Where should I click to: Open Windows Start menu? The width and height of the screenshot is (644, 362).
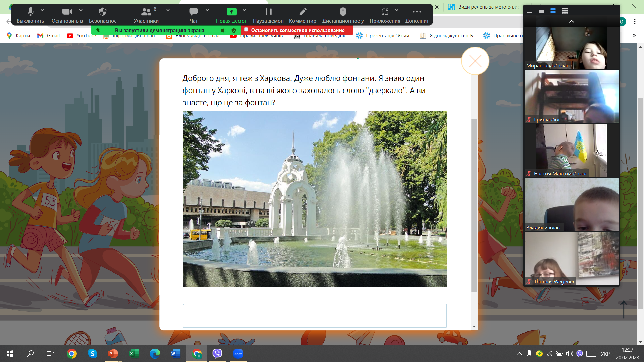10,354
